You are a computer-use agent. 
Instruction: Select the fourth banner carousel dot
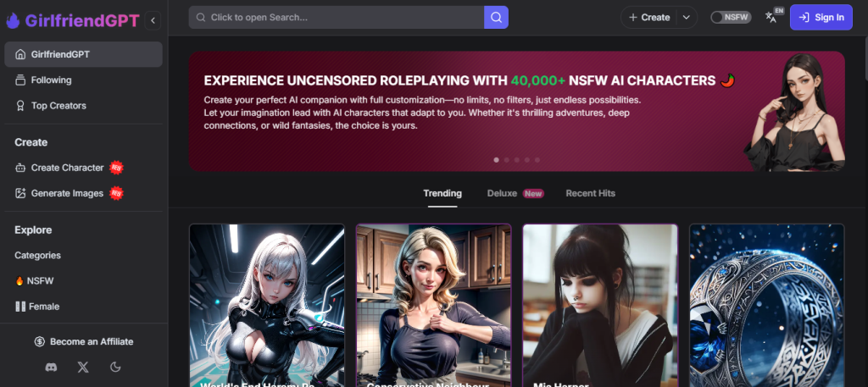(x=527, y=160)
